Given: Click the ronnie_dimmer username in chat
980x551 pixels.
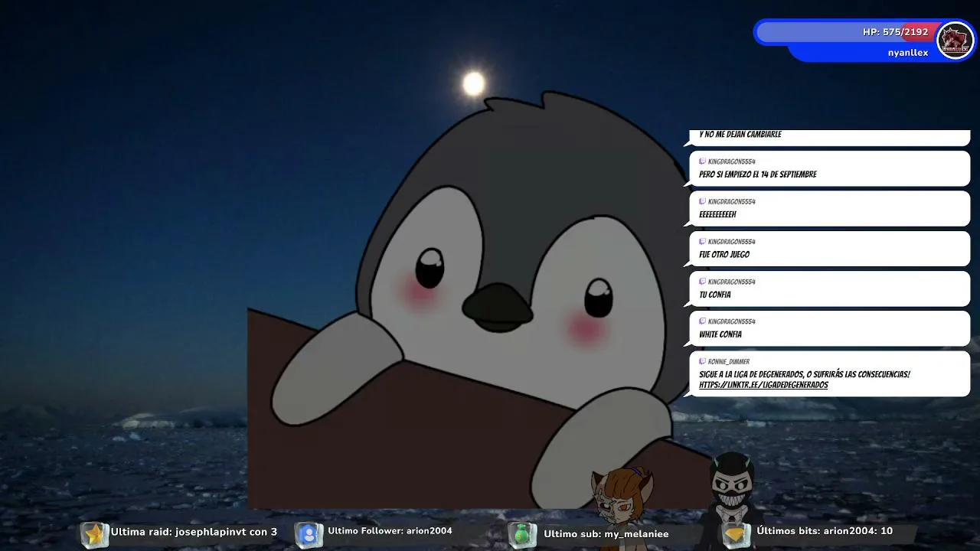Looking at the screenshot, I should [728, 361].
